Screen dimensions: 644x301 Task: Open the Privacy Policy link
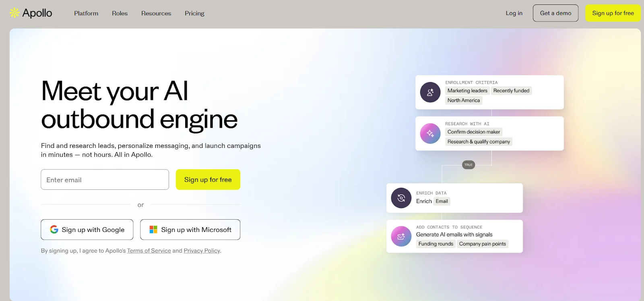point(202,251)
